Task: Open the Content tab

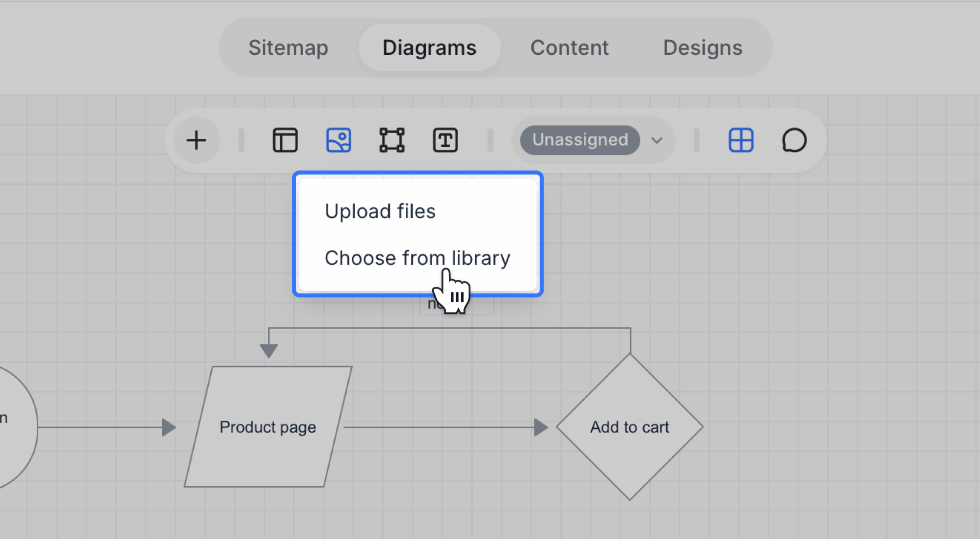Action: [x=569, y=48]
